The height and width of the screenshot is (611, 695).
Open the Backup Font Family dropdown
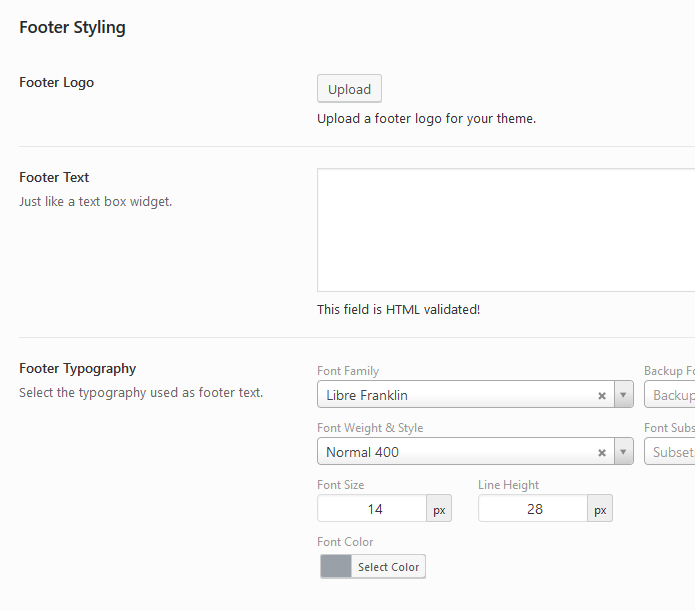coord(670,395)
